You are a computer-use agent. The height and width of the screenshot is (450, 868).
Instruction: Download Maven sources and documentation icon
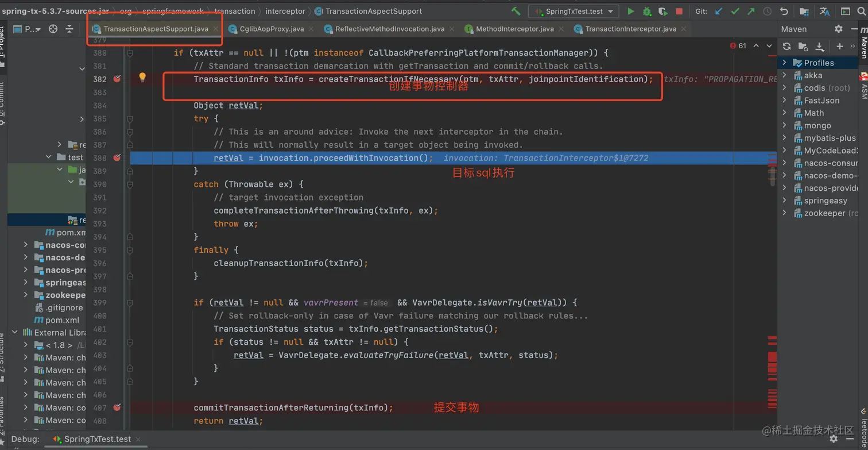[x=819, y=46]
